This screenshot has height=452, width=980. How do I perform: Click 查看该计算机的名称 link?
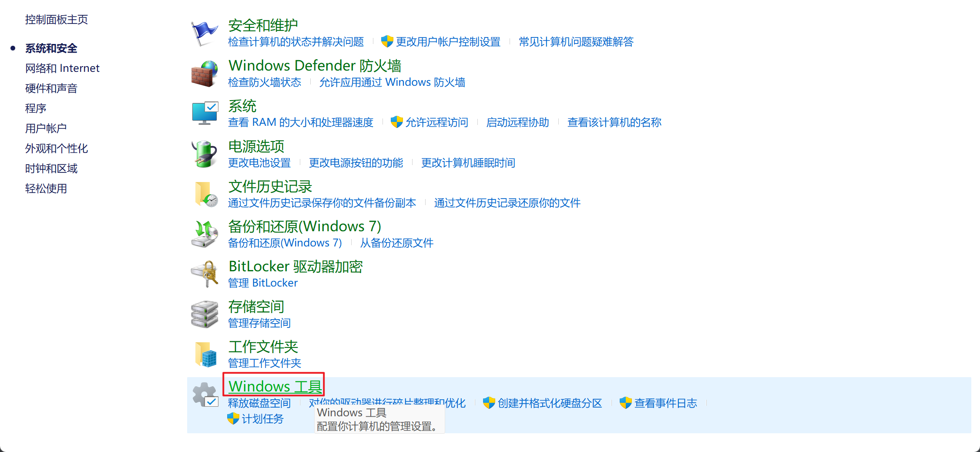pyautogui.click(x=614, y=122)
